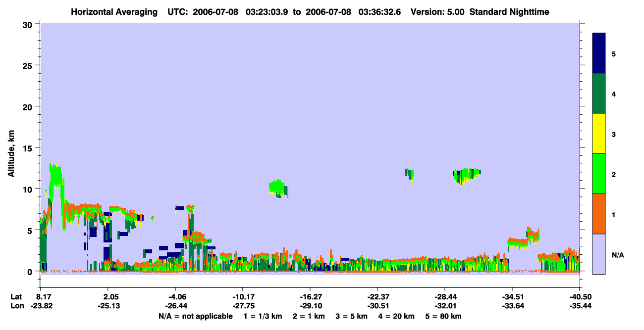
Task: Click the '5 = 80 km' legend entry
Action: pos(443,316)
